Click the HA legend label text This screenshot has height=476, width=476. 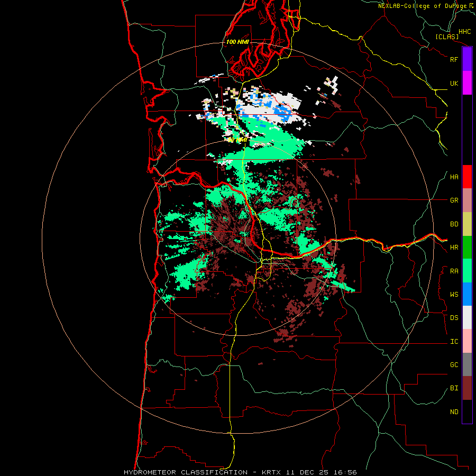point(454,177)
